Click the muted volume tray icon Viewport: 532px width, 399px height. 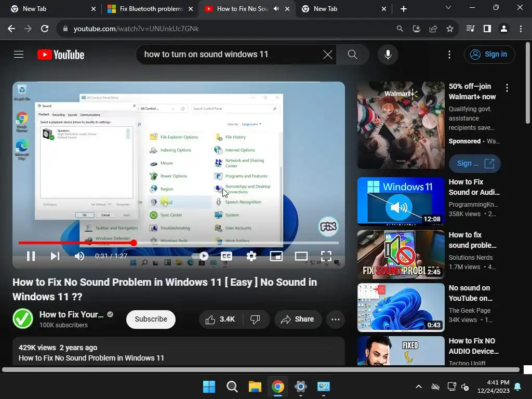pyautogui.click(x=465, y=387)
